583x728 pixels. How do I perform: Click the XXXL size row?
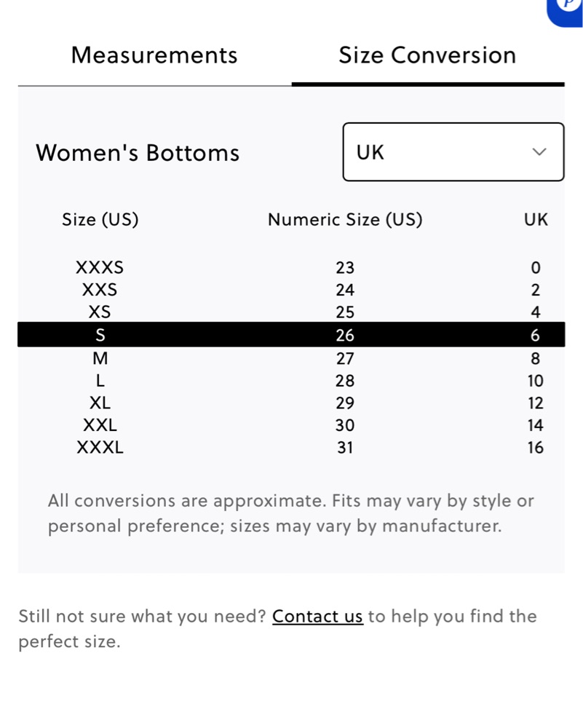pyautogui.click(x=291, y=448)
